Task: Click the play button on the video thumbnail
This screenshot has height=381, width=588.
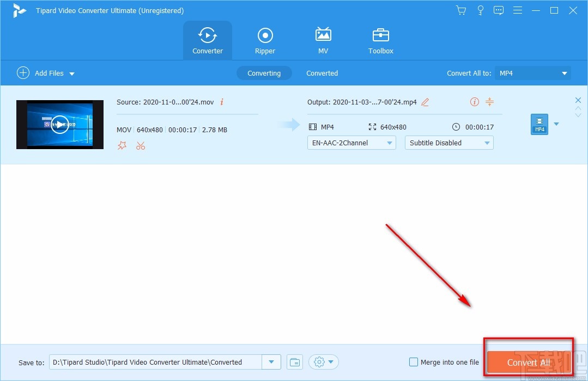Action: coord(60,124)
